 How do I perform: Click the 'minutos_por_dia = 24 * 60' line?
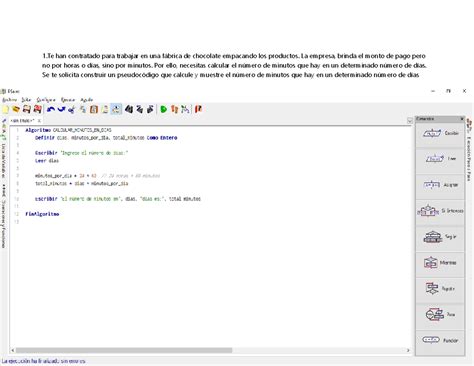tap(98, 176)
